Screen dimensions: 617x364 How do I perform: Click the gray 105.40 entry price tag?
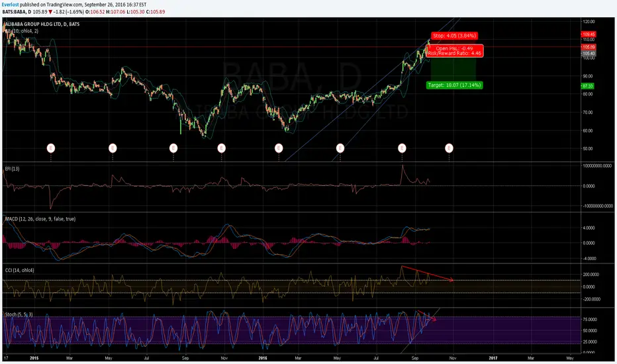click(589, 53)
